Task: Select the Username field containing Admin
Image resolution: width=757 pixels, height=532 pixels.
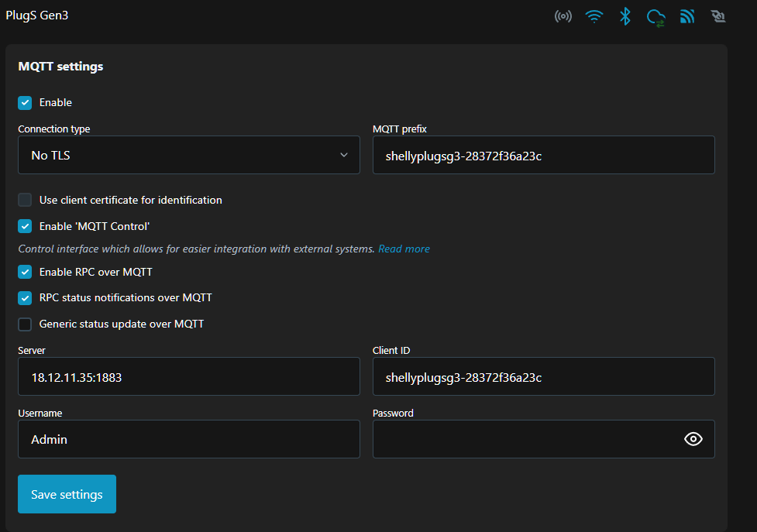Action: pos(189,439)
